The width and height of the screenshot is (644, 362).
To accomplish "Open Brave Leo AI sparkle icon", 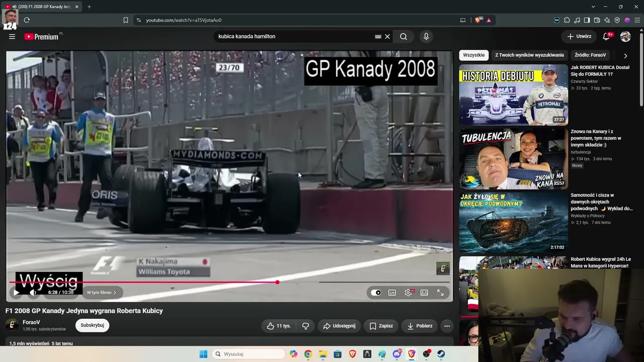I will tap(607, 20).
